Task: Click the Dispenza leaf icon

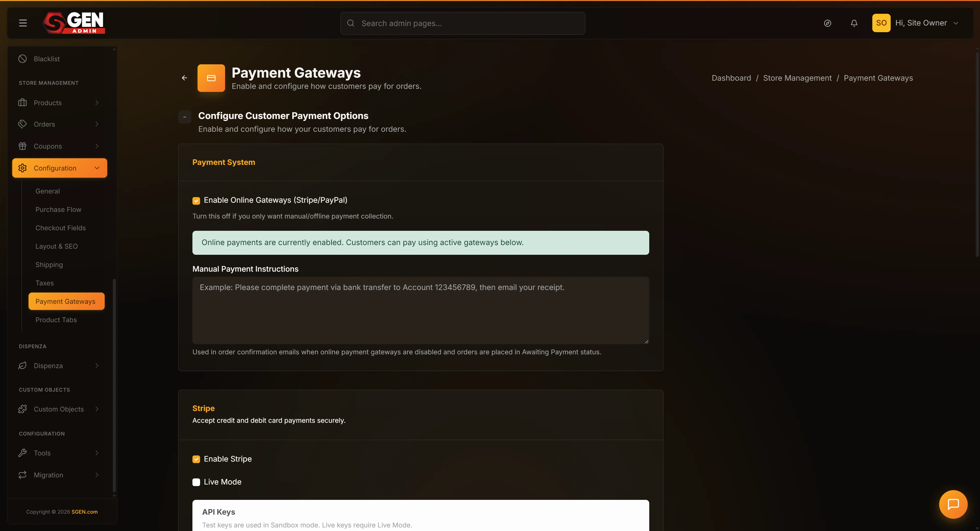Action: click(22, 366)
